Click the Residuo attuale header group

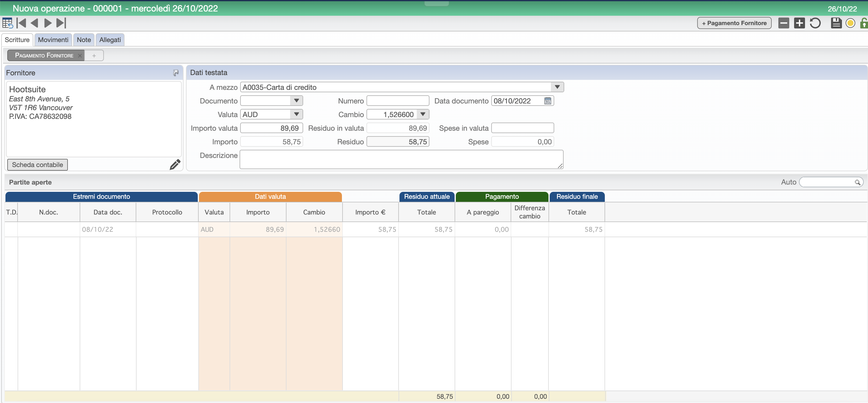pos(427,197)
